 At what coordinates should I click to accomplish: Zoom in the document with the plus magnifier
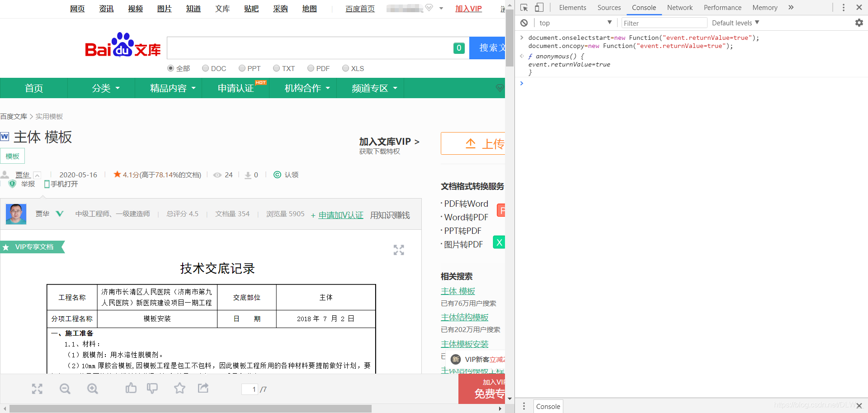(x=93, y=389)
